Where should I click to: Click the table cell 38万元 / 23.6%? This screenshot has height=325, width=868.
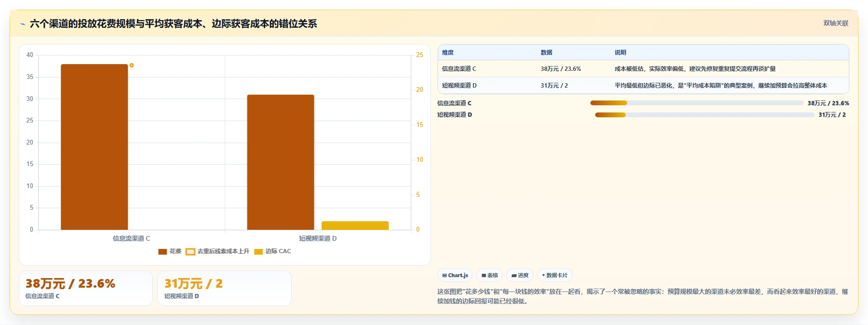coord(561,69)
